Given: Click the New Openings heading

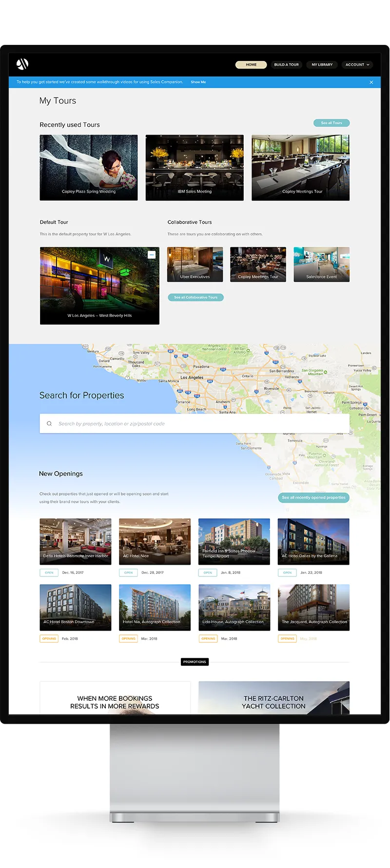Looking at the screenshot, I should pyautogui.click(x=61, y=473).
